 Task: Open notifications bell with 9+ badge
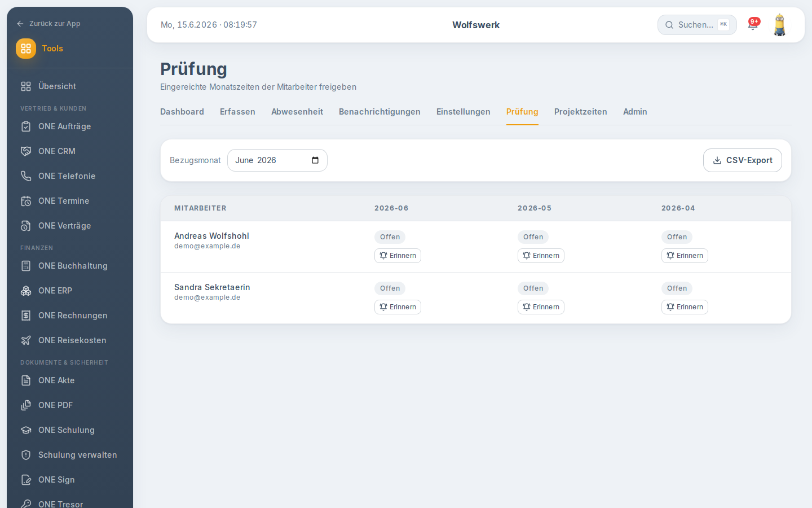[x=753, y=24]
